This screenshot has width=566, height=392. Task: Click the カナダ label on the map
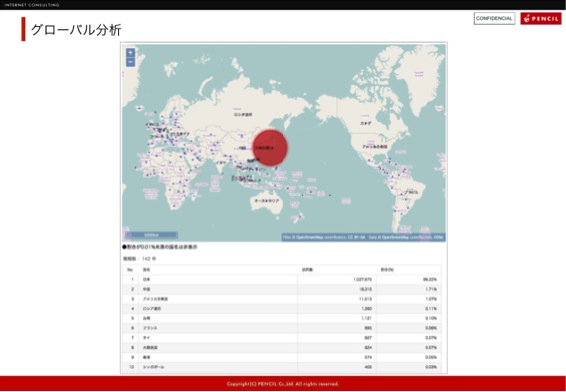[x=366, y=123]
